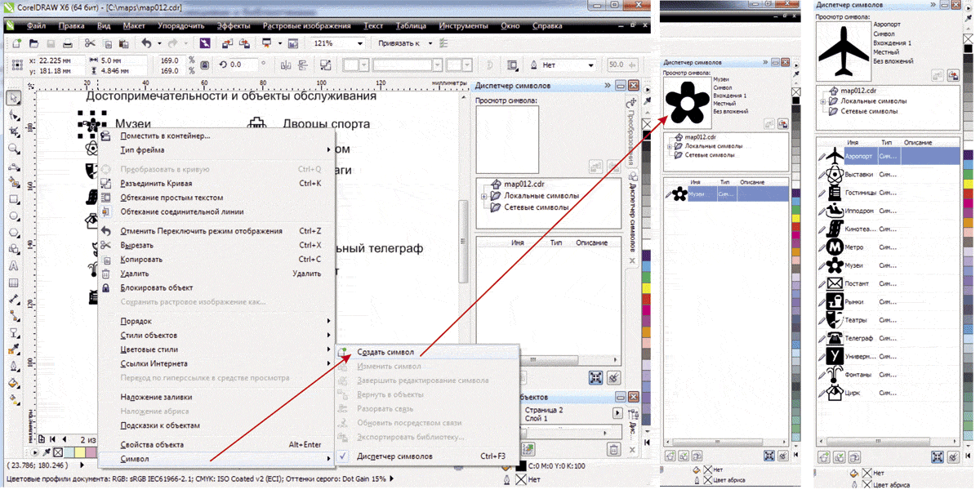Click the Блокировать объект lock entry
This screenshot has height=494, width=980.
[x=157, y=287]
